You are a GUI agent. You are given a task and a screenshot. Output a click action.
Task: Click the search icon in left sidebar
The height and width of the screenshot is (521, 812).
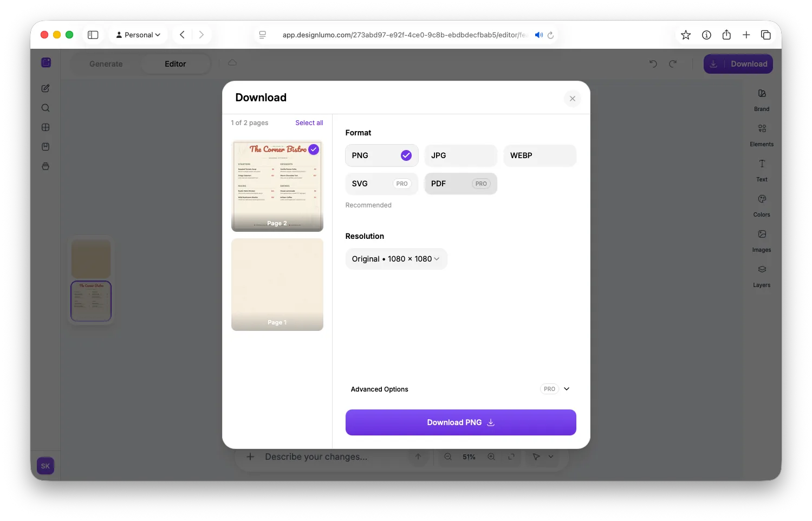(46, 108)
